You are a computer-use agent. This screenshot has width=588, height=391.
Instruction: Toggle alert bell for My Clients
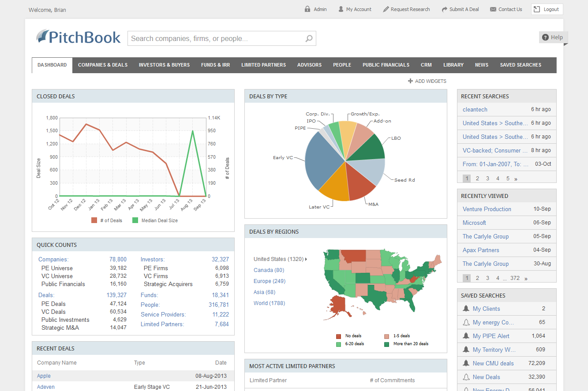pyautogui.click(x=466, y=309)
